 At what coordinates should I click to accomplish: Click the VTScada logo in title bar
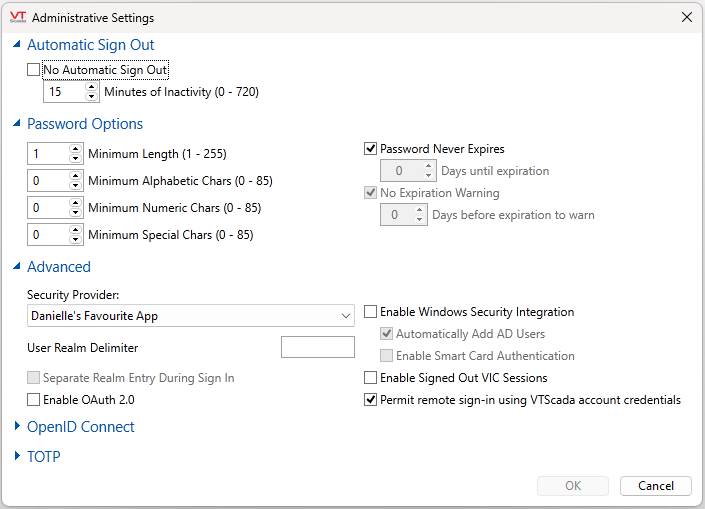18,18
